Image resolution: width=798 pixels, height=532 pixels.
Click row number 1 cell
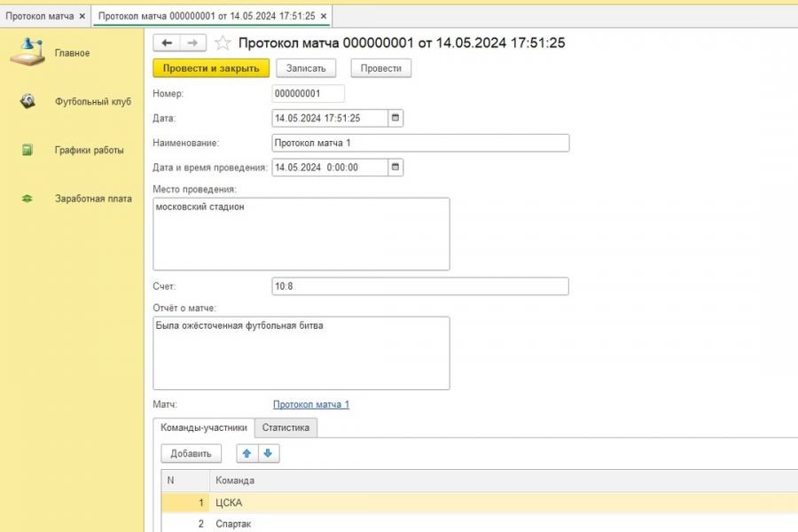pyautogui.click(x=185, y=503)
